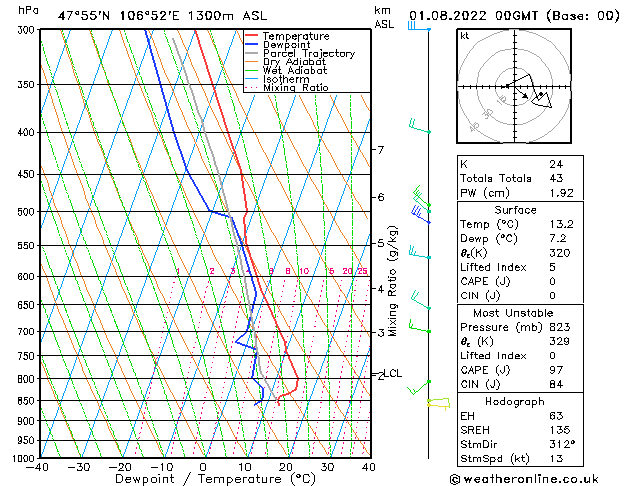Click the blue Dewpoint line sample in the legend
The image size is (629, 486).
pos(251,44)
